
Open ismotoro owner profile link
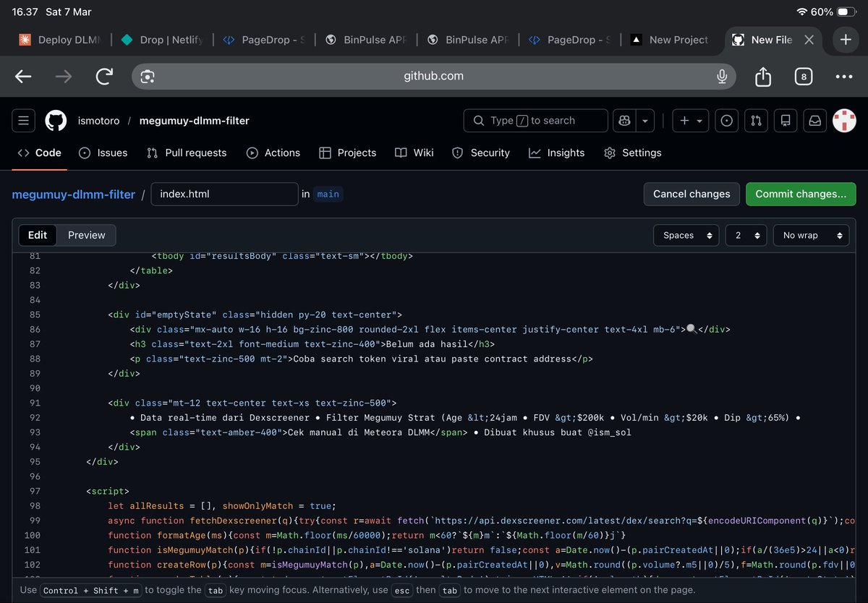98,121
